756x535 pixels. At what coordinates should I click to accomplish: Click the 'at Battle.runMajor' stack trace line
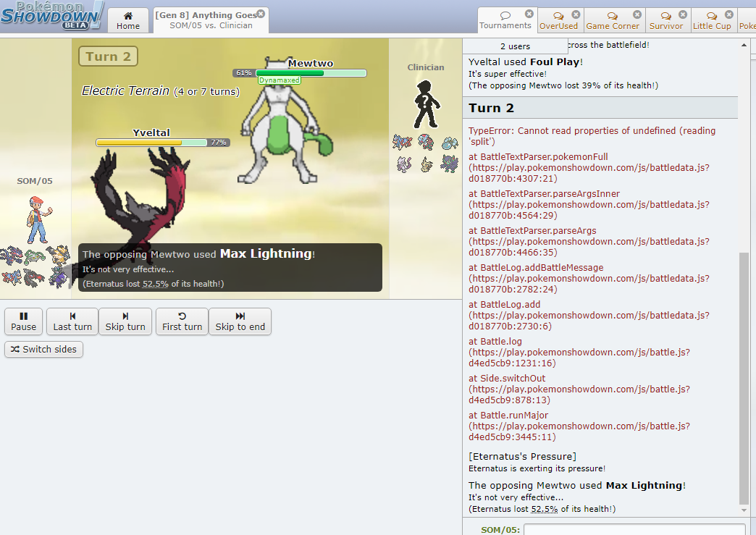point(579,426)
